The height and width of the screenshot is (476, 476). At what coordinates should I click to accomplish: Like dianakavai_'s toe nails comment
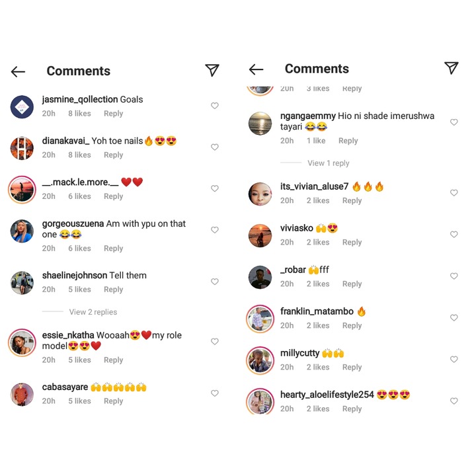pos(215,147)
